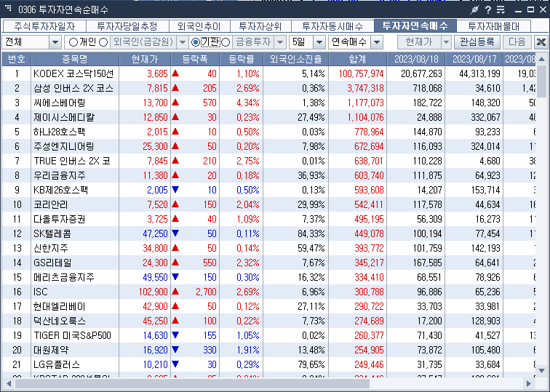Sort by the 종목명 column header
Viewport: 550px width, 392px height.
click(x=75, y=59)
